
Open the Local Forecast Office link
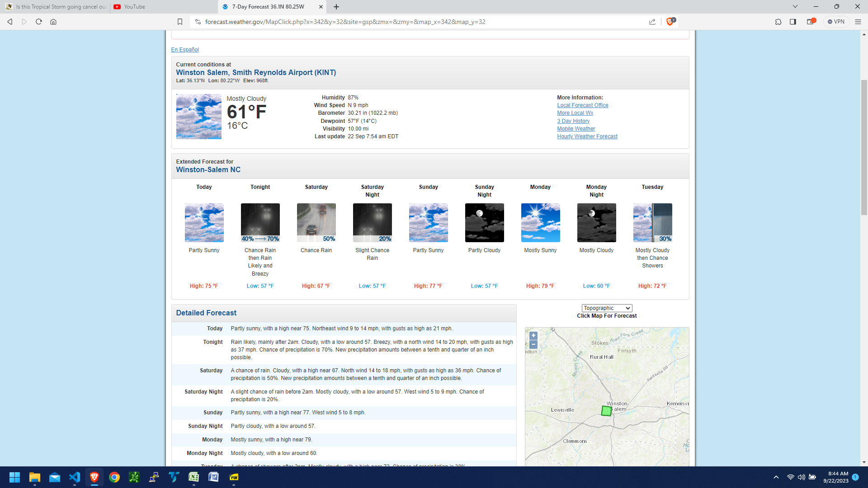click(x=582, y=105)
